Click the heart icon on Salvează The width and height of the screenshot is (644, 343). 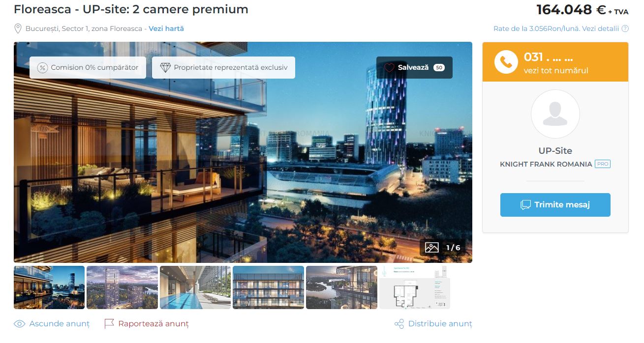coord(389,68)
